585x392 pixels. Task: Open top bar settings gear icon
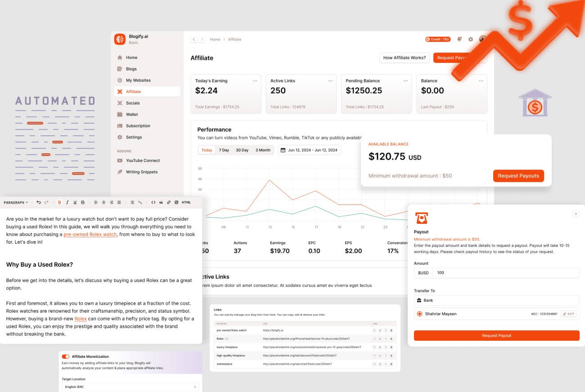471,39
